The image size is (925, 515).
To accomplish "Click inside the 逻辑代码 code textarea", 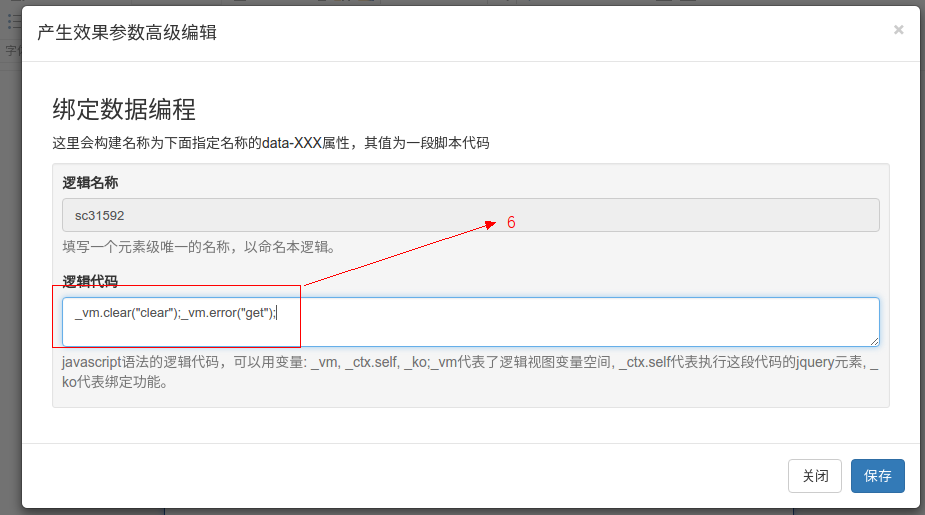I will coord(471,322).
